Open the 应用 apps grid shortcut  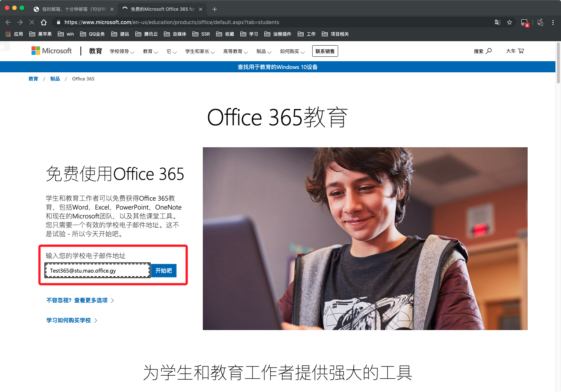click(x=14, y=34)
